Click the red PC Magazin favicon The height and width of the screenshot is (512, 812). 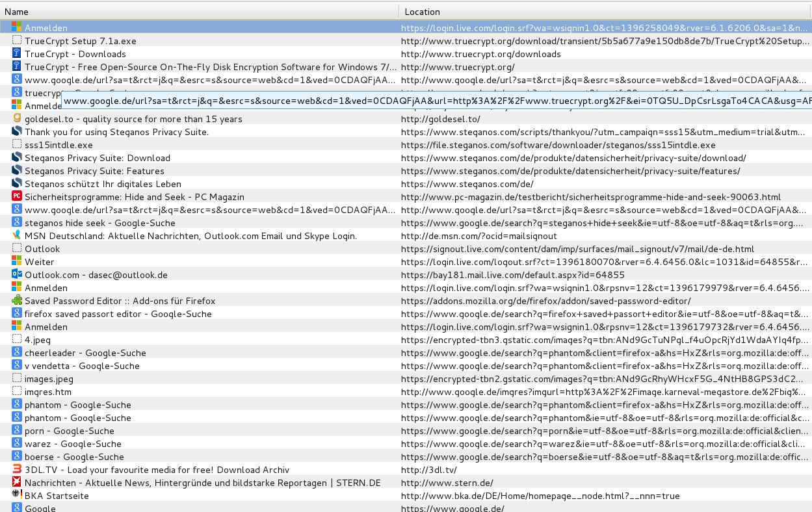[x=17, y=197]
